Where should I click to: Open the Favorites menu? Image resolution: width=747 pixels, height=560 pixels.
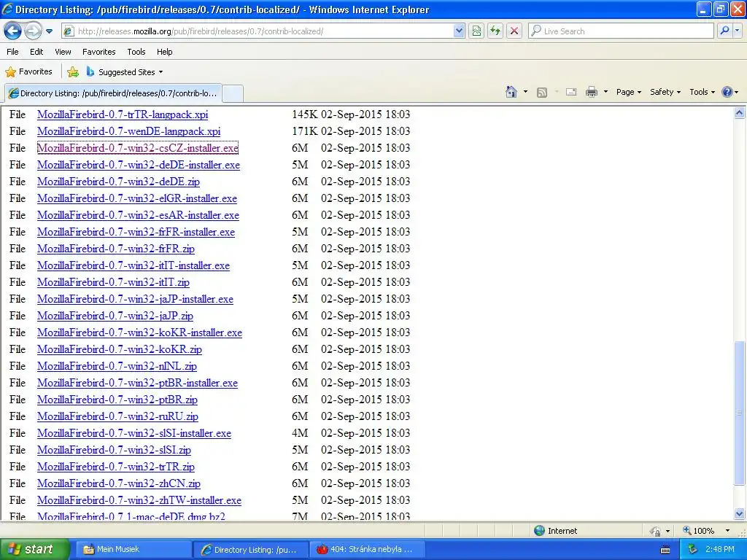[99, 52]
